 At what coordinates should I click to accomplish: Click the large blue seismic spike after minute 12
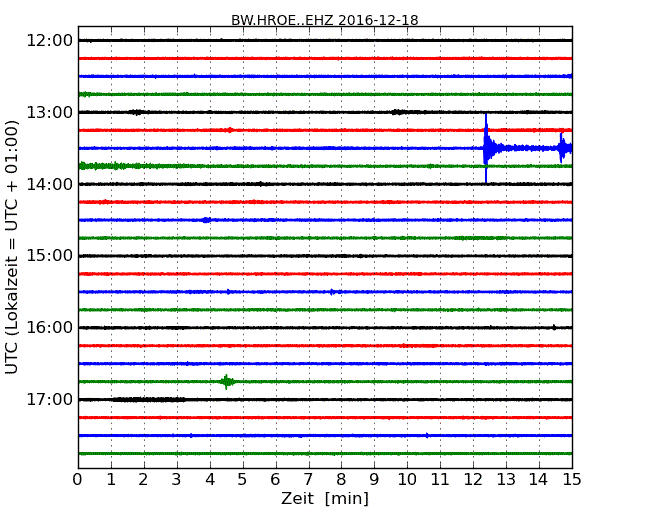click(x=486, y=148)
